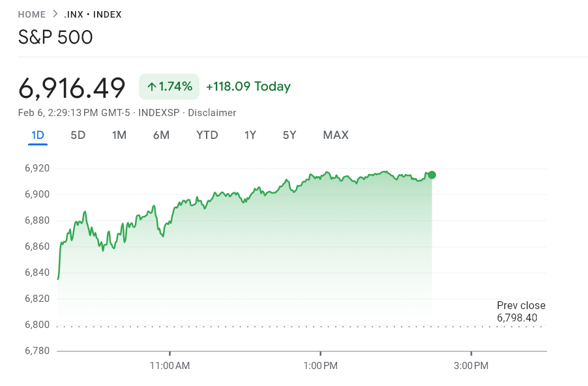Open the MAX historical view
The width and height of the screenshot is (588, 386).
tap(335, 135)
